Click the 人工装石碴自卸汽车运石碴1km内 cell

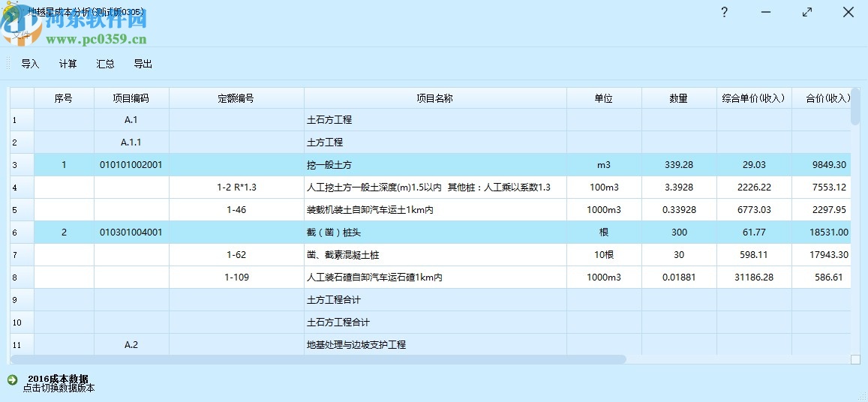435,277
